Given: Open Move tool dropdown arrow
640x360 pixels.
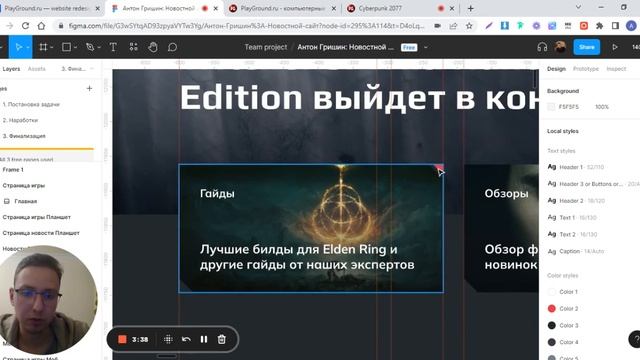Looking at the screenshot, I should 28,48.
